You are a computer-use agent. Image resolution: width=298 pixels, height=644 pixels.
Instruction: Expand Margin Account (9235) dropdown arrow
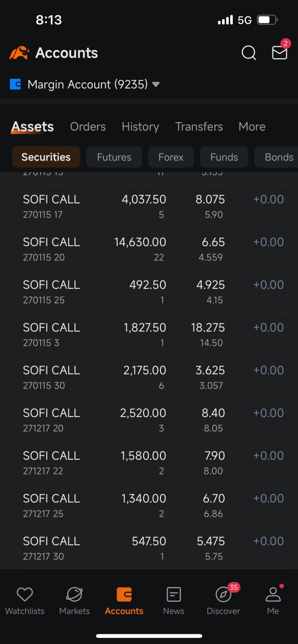(x=156, y=84)
